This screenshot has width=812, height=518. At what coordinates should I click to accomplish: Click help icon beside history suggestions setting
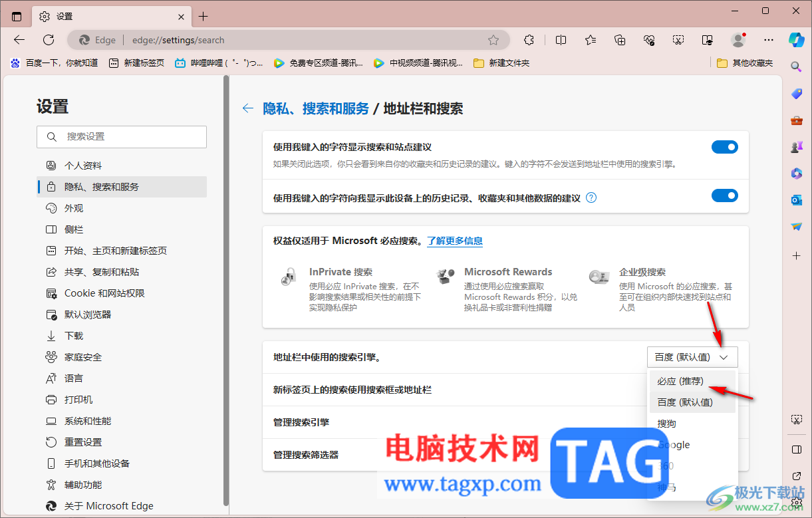(x=591, y=197)
